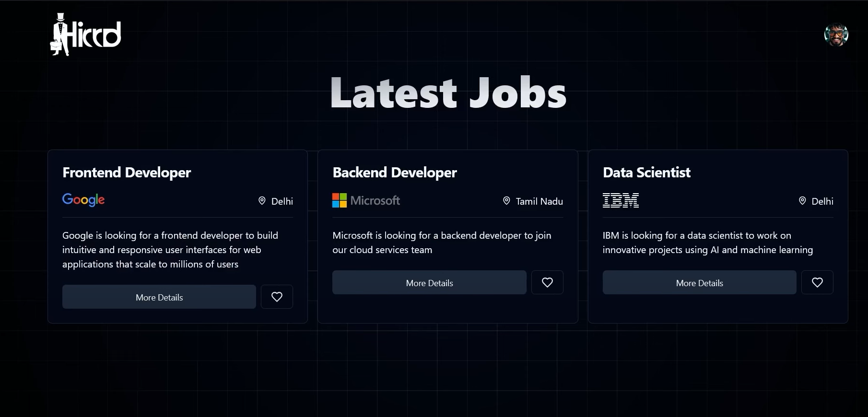Click the location pin on the Data Scientist card

(802, 201)
